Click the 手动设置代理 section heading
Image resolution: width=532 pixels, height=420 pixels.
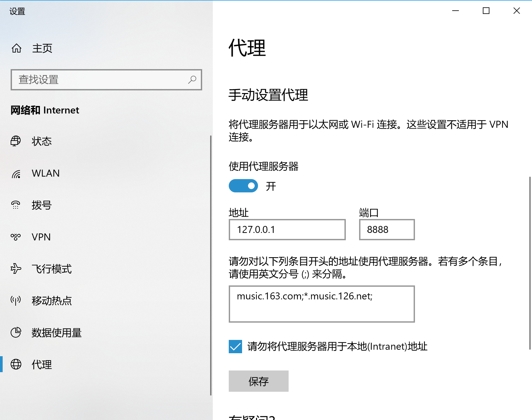point(268,95)
